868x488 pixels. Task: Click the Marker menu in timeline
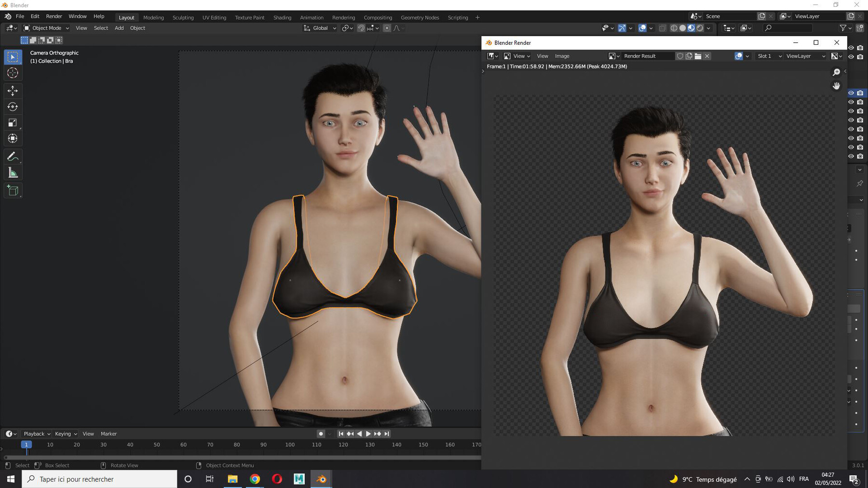pos(108,434)
